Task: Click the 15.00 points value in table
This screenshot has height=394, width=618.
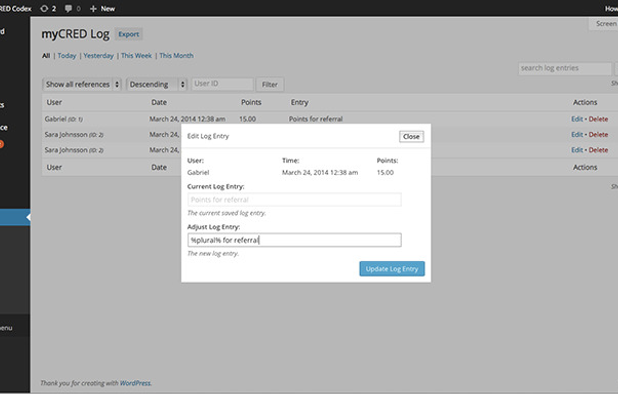Action: tap(248, 119)
